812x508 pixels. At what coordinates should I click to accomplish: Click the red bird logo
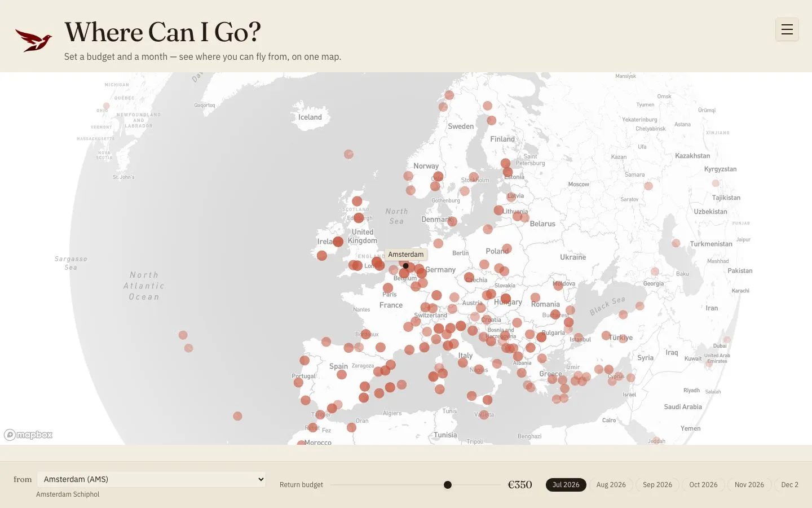coord(34,40)
